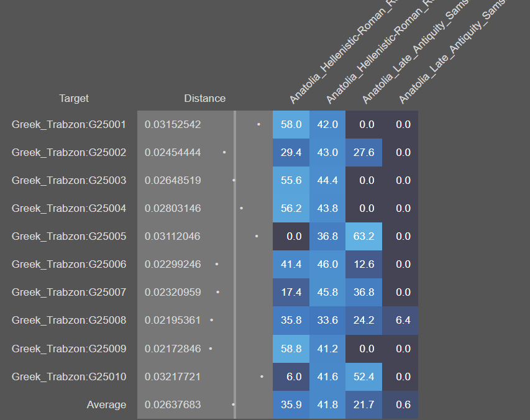Click distance value 0.02803146
The image size is (530, 420).
[173, 208]
